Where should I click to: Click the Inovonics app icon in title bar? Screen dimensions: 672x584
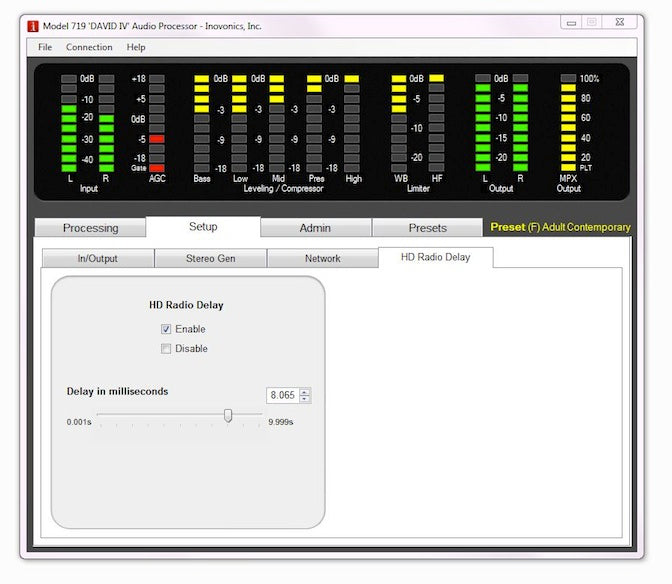tap(31, 25)
